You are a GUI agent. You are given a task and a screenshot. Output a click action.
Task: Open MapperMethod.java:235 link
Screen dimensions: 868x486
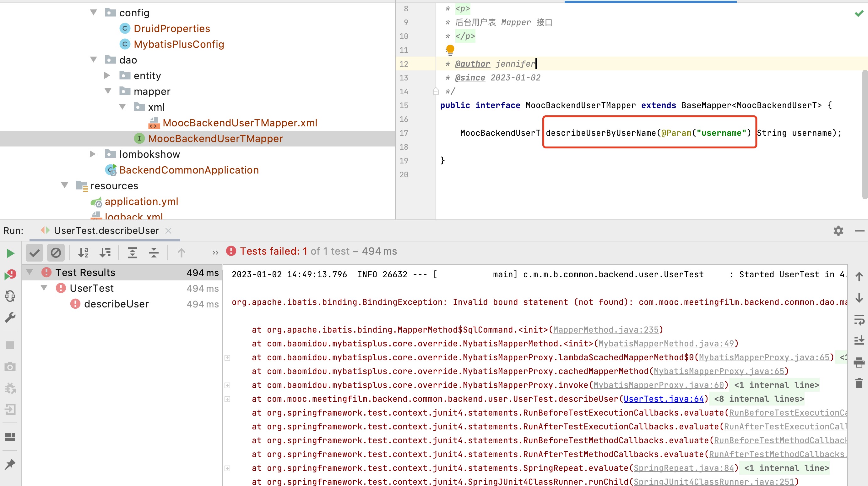(x=606, y=329)
